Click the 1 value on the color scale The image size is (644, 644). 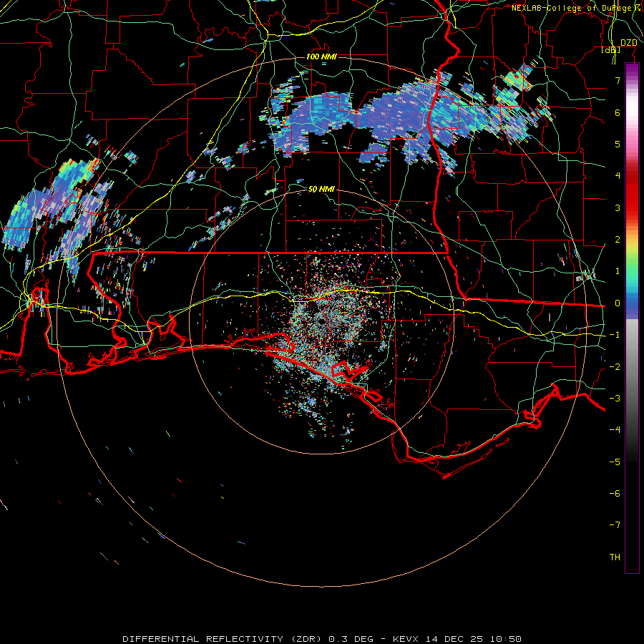(x=618, y=271)
